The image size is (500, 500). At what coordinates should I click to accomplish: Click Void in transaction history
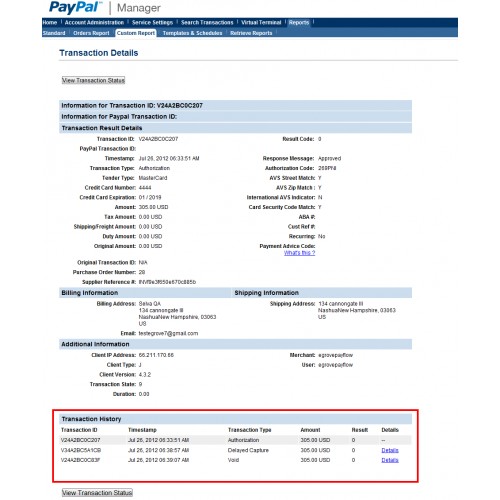[233, 460]
